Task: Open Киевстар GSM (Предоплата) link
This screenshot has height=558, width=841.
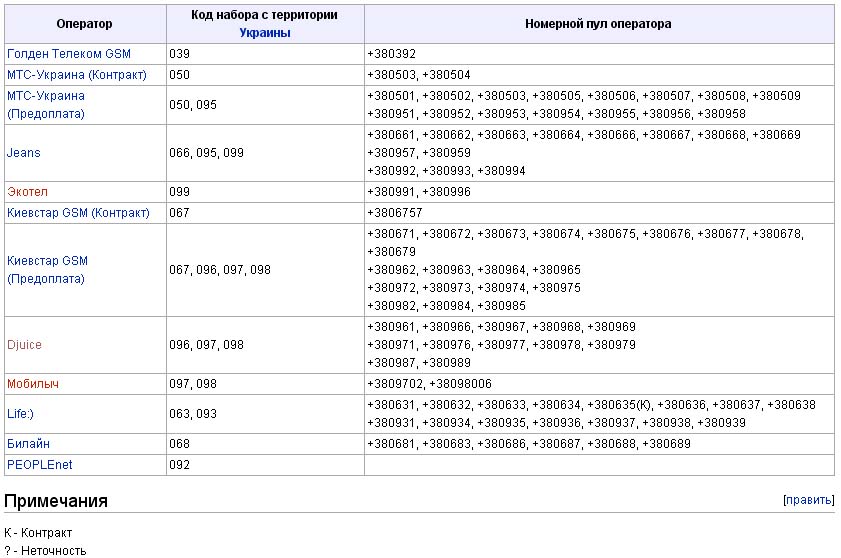Action: pos(47,269)
